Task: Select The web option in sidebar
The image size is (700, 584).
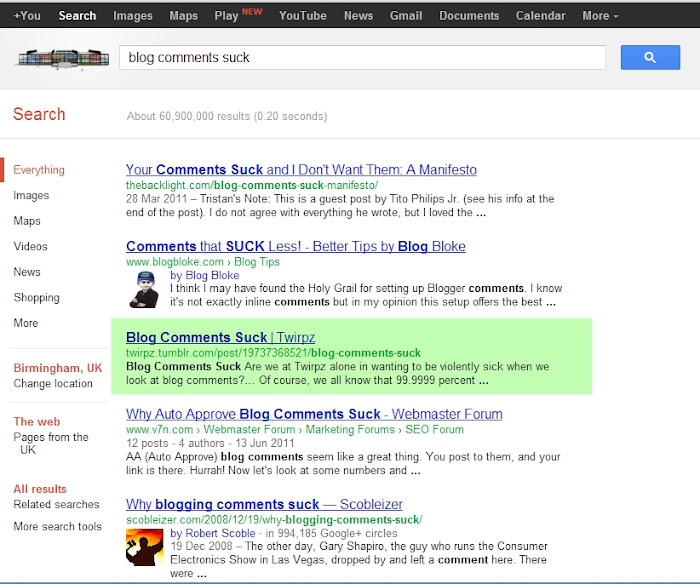Action: pos(37,421)
